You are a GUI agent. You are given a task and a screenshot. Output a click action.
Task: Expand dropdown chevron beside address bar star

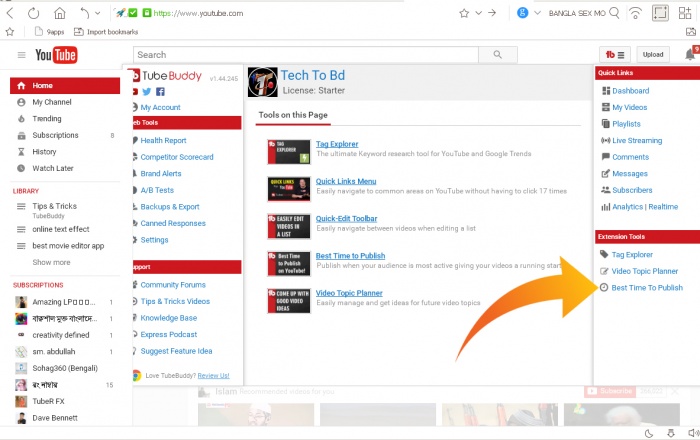[479, 13]
